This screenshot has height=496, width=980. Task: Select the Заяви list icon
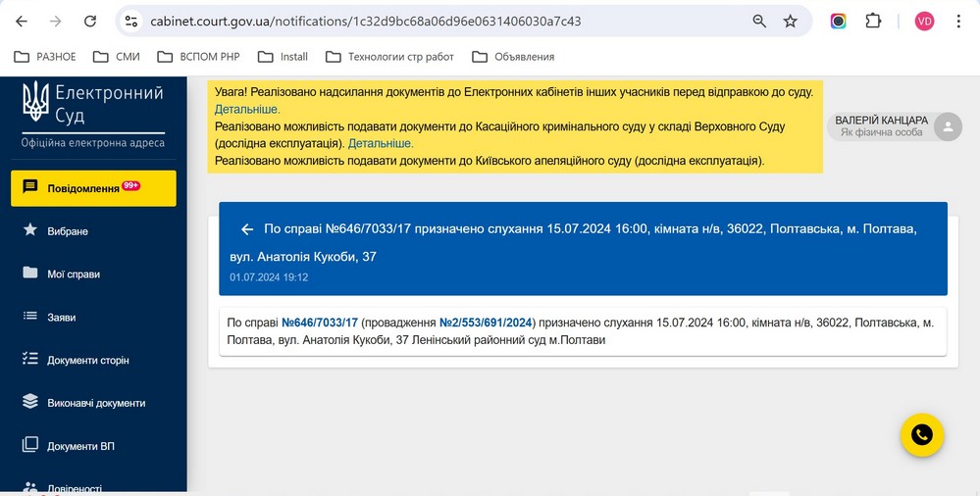tap(30, 316)
